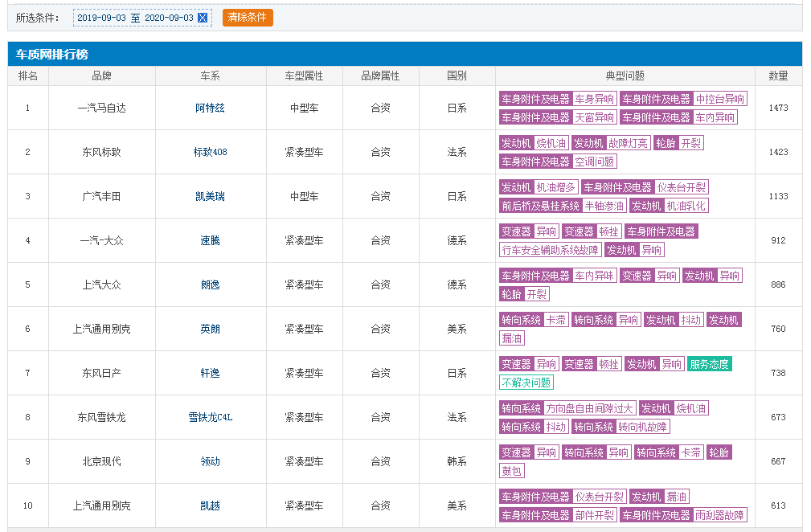Screen dimensions: 811x532
Task: Open the 标致408 car series link
Action: pos(210,152)
